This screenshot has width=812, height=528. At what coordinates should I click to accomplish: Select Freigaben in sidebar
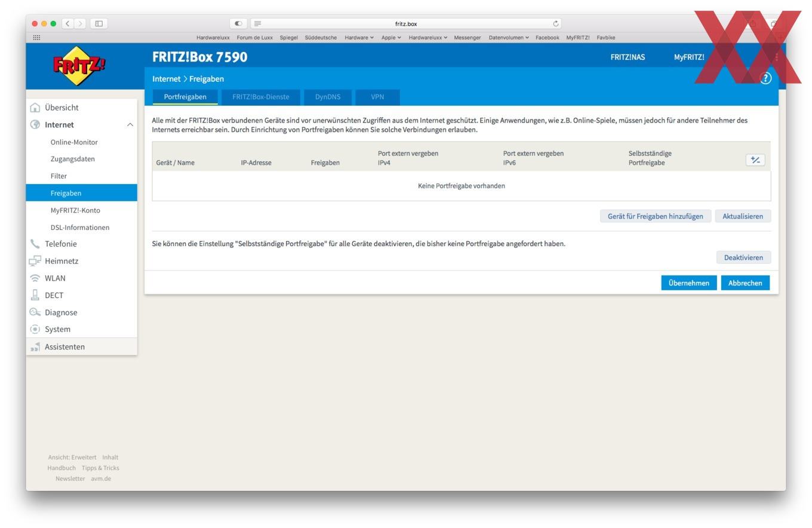pos(81,193)
